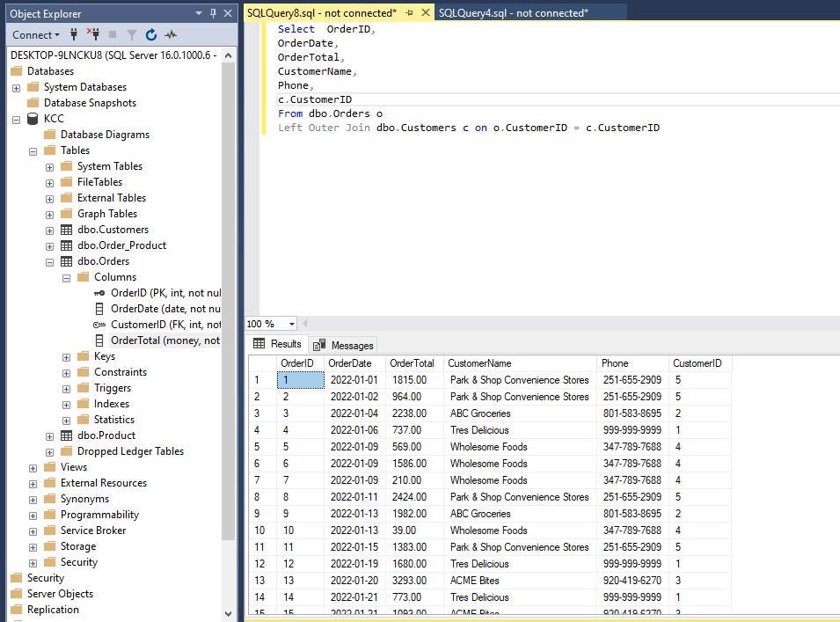840x622 pixels.
Task: Refresh the Object Explorer tree
Action: (150, 34)
